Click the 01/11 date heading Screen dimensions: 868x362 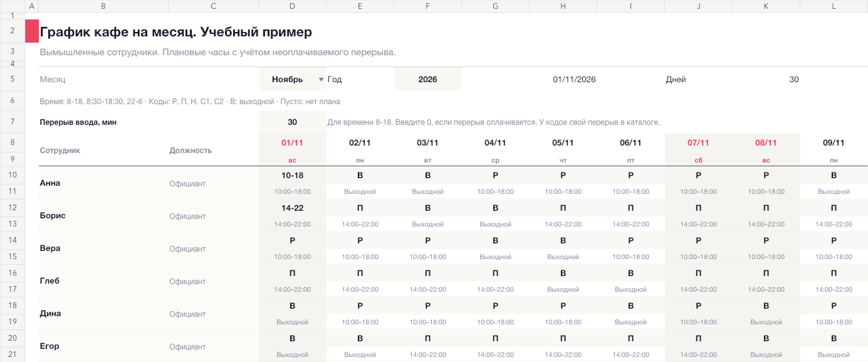pos(292,143)
